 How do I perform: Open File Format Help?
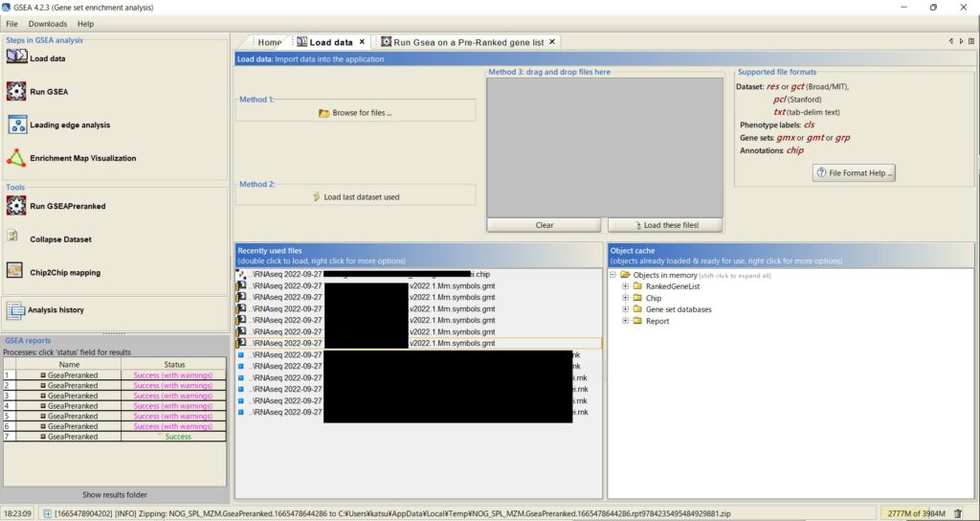[x=855, y=172]
